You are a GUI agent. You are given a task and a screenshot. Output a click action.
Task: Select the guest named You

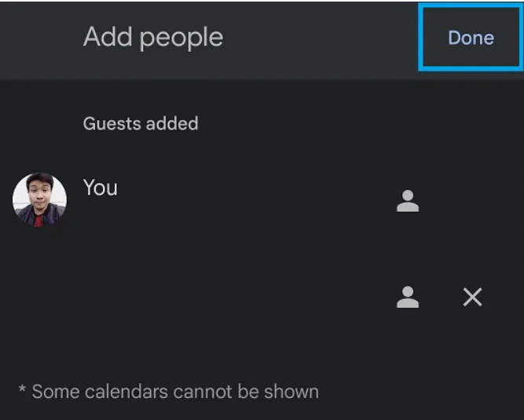point(101,188)
